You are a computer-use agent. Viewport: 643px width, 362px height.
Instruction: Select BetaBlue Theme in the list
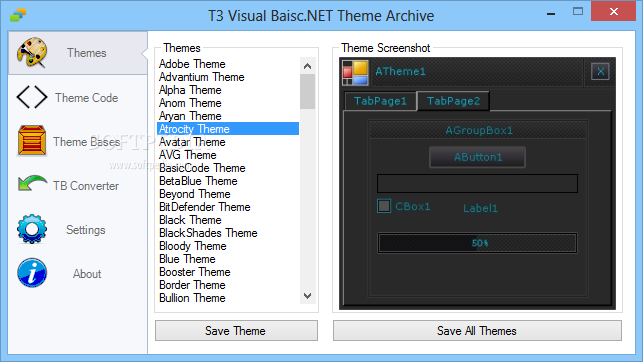(228, 181)
